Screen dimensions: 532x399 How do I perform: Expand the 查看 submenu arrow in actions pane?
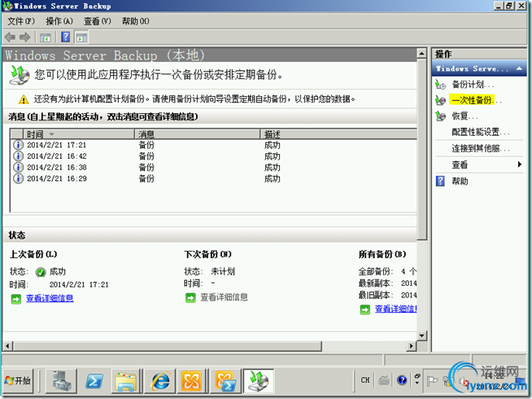click(x=520, y=164)
